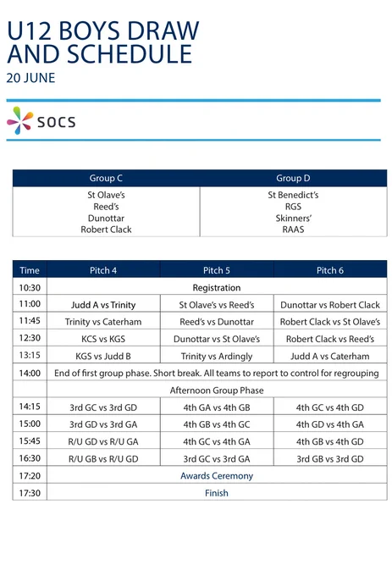Screen dimensions: 392x576
Task: Click the SOCS colorful star logo
Action: (x=19, y=120)
